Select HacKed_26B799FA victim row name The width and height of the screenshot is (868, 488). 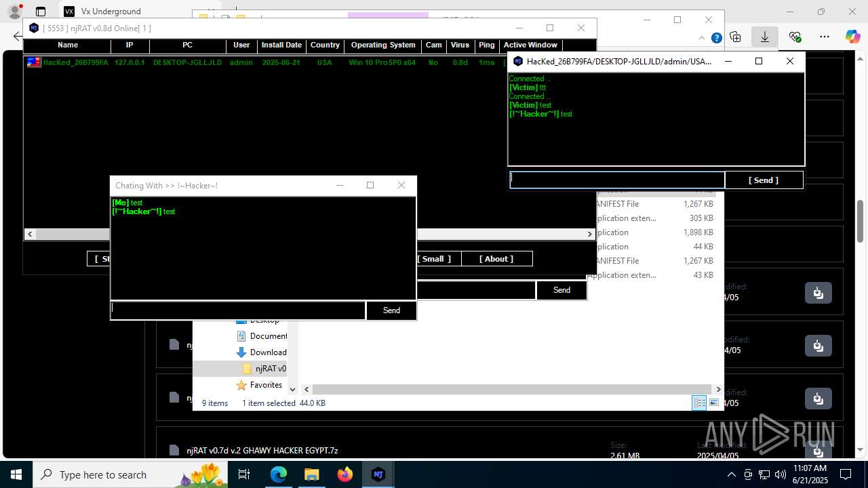[75, 62]
